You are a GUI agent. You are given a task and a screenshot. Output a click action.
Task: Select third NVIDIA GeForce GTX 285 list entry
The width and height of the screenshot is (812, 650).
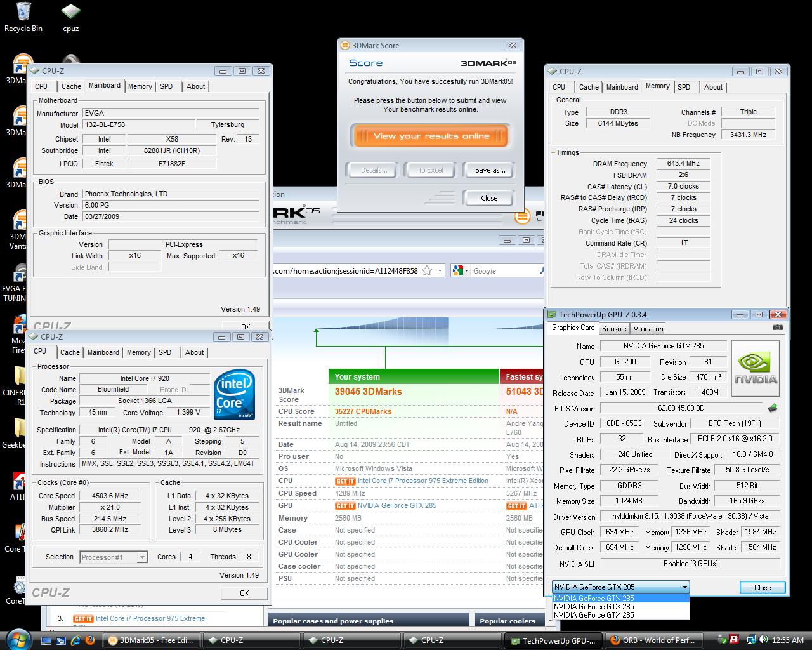621,614
